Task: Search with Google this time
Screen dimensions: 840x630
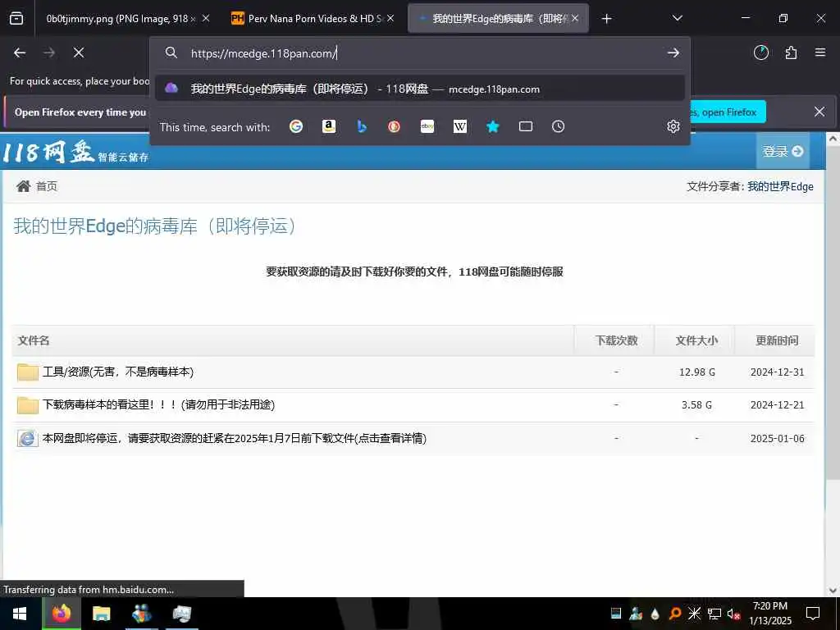Action: 296,126
